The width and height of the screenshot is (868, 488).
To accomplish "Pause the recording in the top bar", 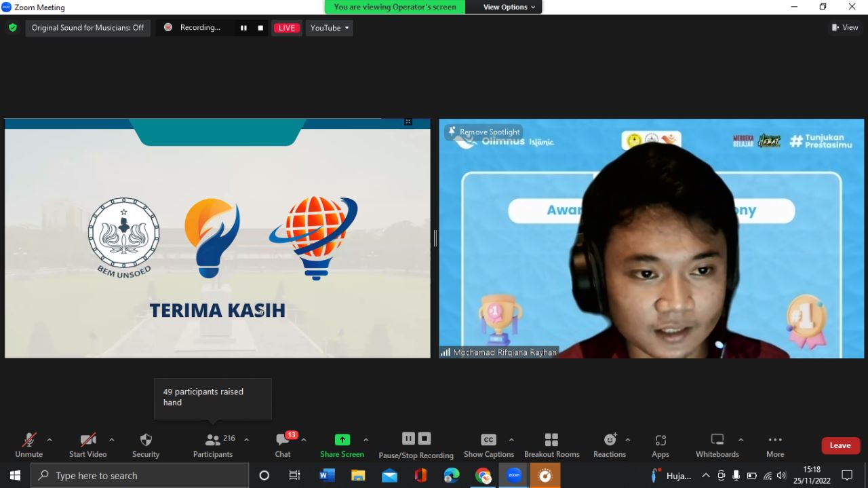I will (x=243, y=28).
